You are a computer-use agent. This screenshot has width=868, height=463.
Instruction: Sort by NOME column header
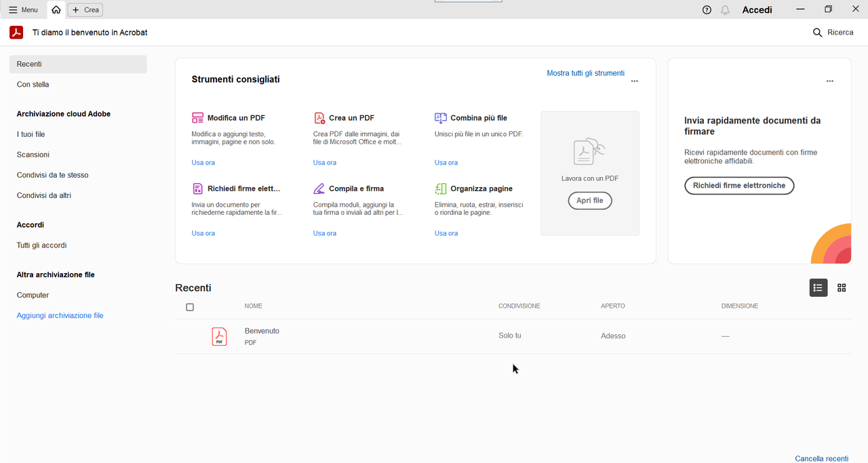click(x=254, y=306)
